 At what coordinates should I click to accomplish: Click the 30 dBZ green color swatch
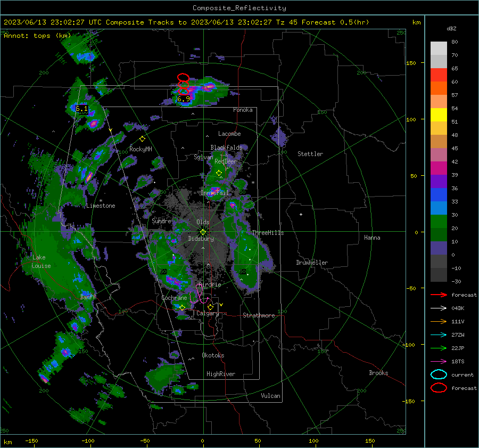click(x=439, y=222)
